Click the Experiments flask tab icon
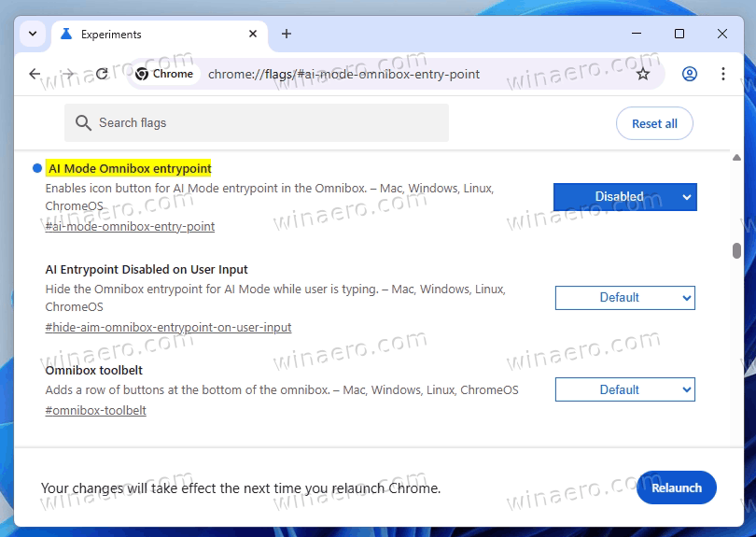 pos(66,34)
